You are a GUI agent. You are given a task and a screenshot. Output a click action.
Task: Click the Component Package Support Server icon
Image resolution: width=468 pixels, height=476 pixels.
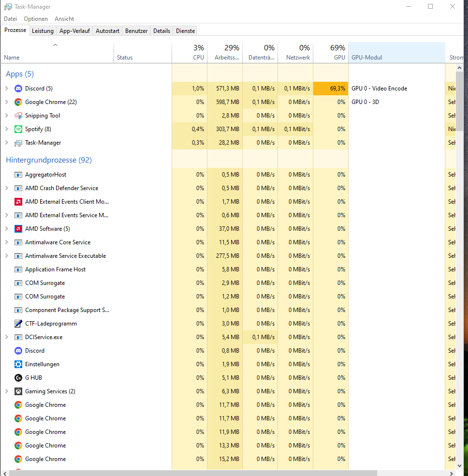tap(18, 310)
